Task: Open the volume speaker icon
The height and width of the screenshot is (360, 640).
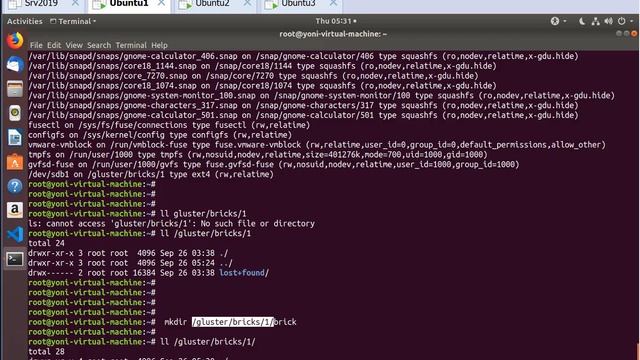Action: tap(609, 21)
